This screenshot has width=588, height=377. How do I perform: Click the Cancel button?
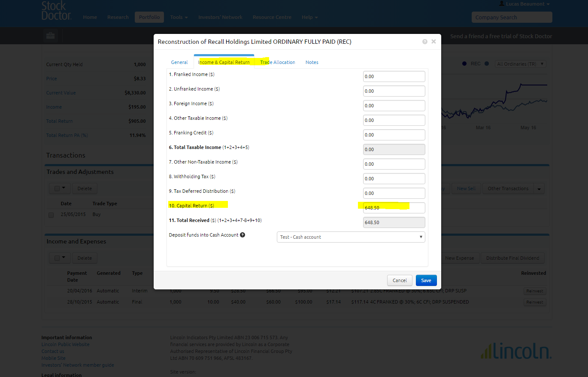tap(400, 280)
